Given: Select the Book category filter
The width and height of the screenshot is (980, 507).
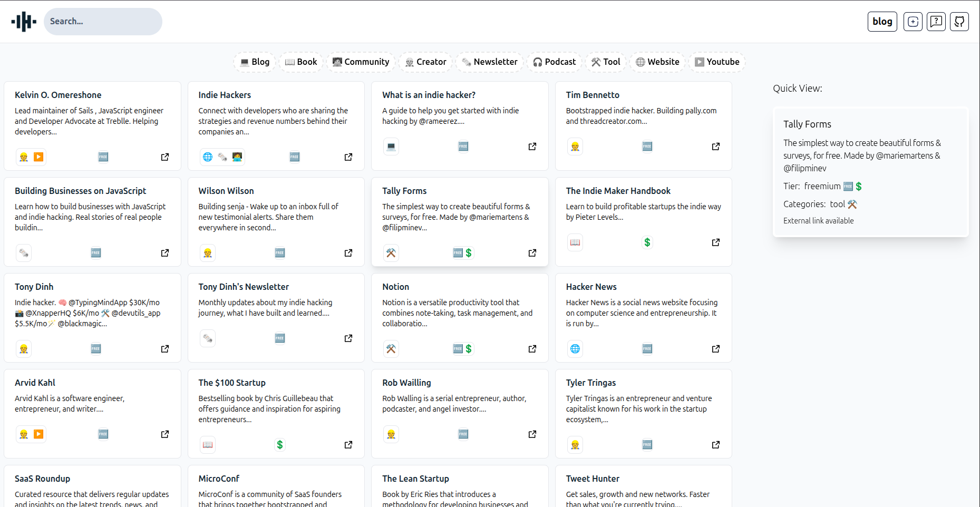Looking at the screenshot, I should 300,62.
